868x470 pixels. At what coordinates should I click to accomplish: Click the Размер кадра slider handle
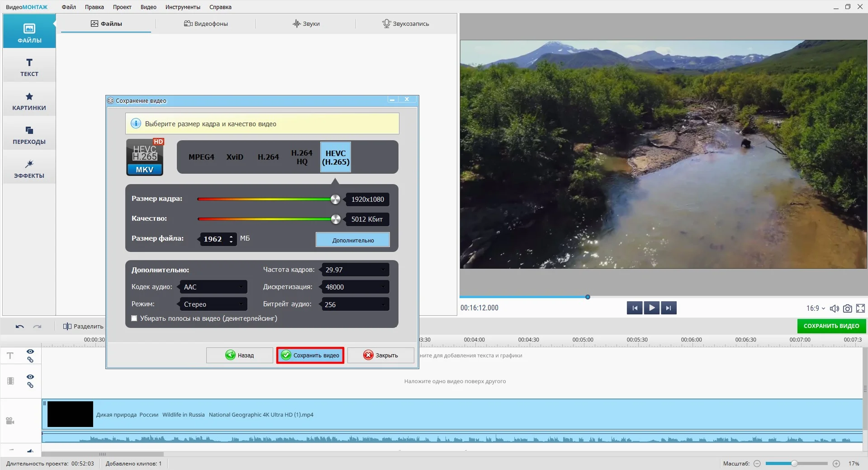(335, 199)
